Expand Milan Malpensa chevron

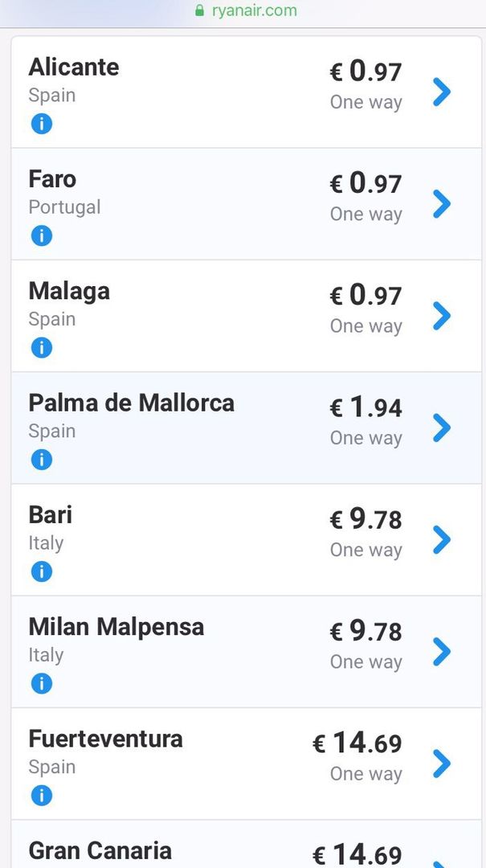tap(442, 652)
